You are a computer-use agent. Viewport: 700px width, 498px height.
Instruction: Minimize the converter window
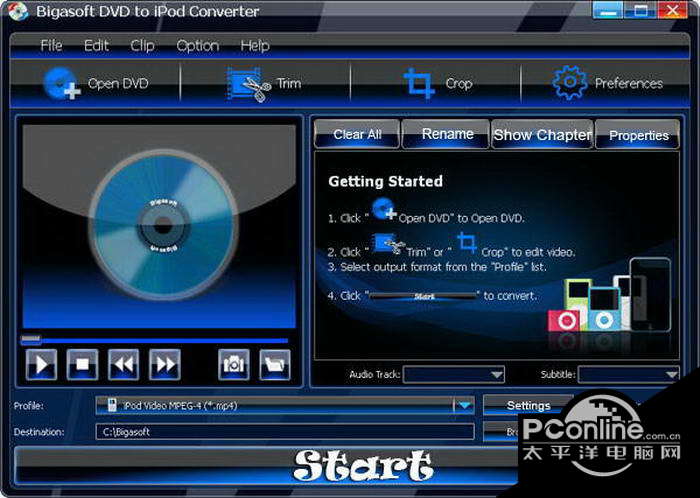(x=608, y=10)
